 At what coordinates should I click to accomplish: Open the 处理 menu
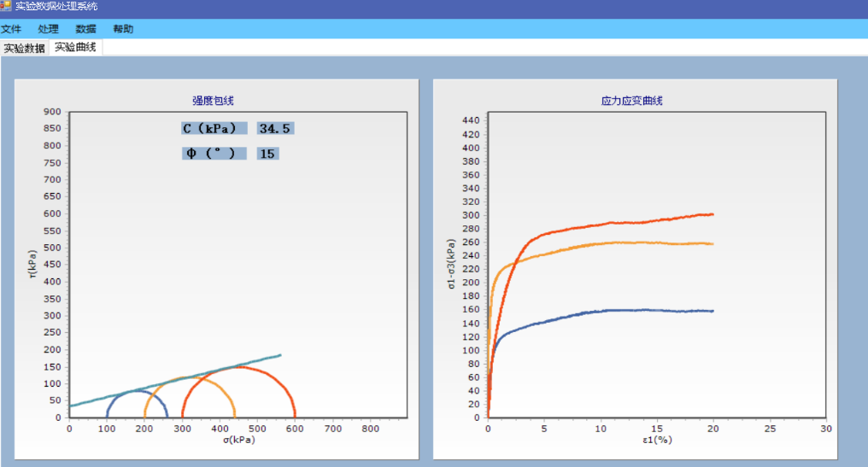[48, 29]
